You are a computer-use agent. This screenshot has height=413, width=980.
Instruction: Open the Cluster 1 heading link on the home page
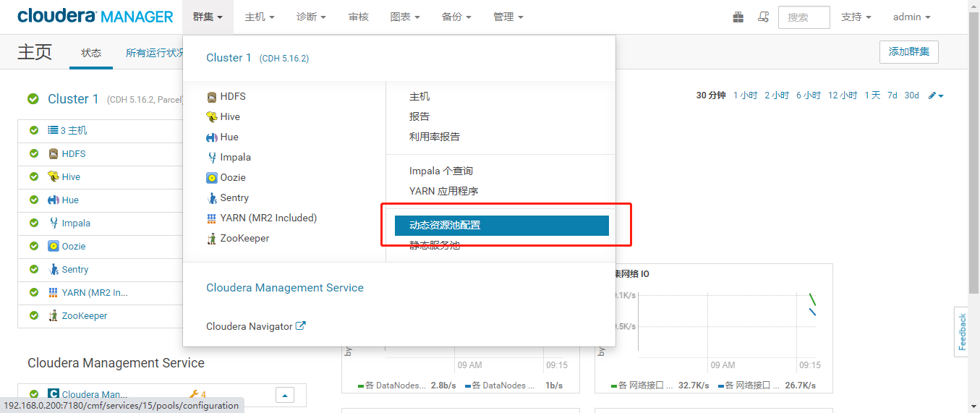point(73,99)
